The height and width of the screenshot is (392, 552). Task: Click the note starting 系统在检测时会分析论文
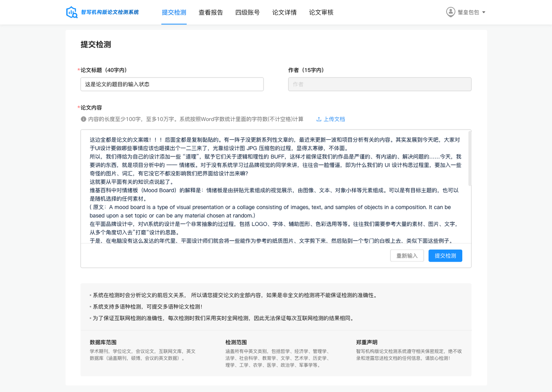point(236,296)
